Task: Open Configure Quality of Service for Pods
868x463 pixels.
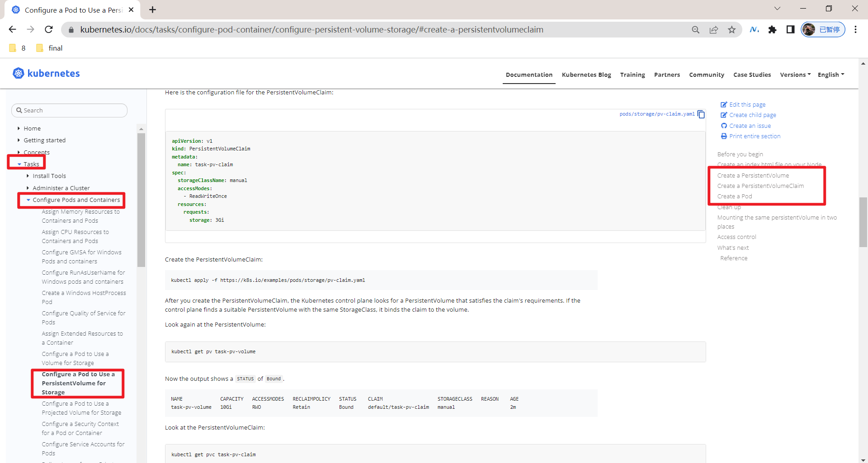Action: click(84, 318)
